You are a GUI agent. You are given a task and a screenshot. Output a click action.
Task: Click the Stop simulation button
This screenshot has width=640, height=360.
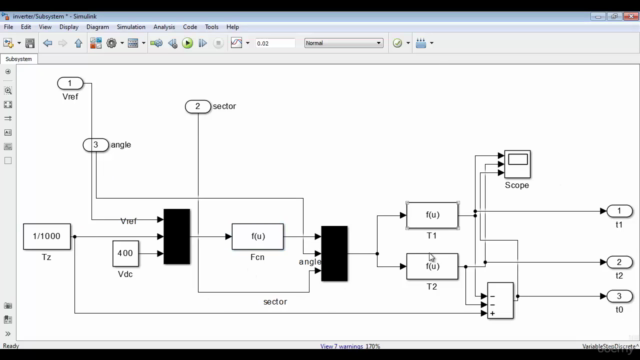[x=218, y=43]
